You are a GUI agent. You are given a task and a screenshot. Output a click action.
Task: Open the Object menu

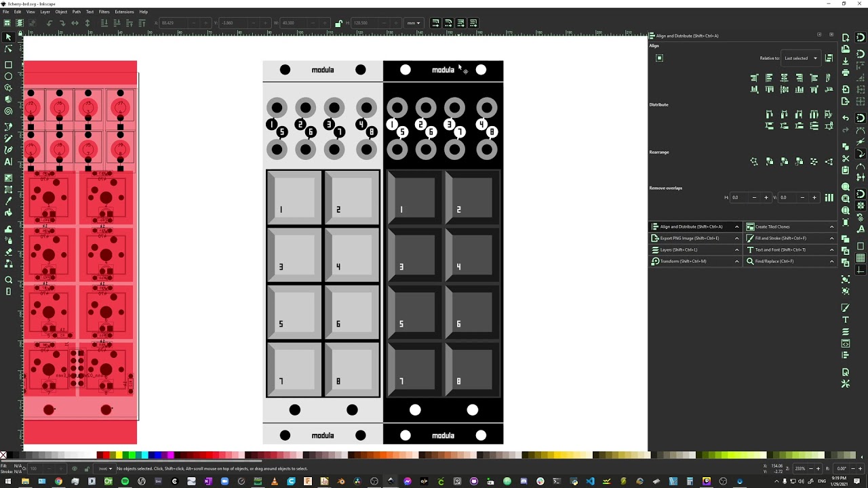61,12
